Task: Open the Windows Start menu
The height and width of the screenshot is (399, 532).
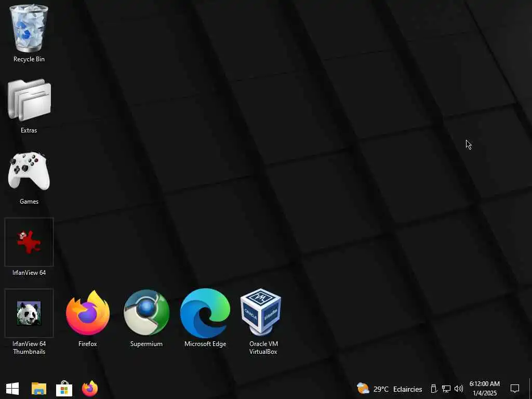Action: pyautogui.click(x=12, y=389)
